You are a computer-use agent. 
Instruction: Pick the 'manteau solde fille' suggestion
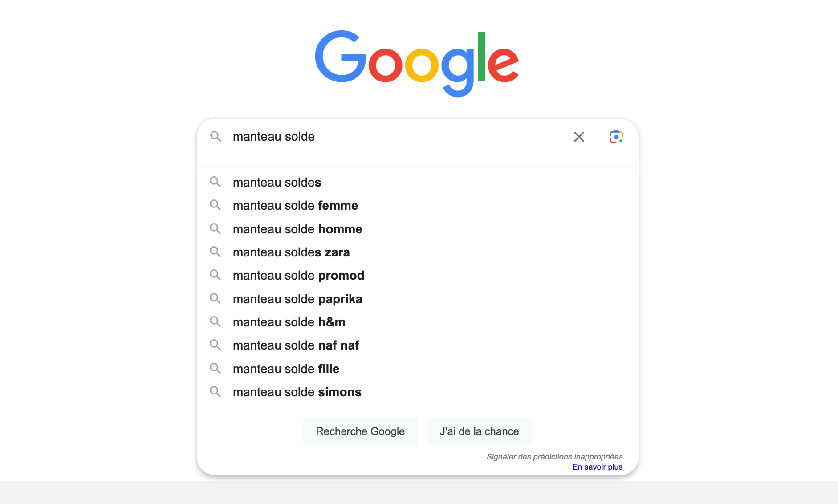[417, 369]
